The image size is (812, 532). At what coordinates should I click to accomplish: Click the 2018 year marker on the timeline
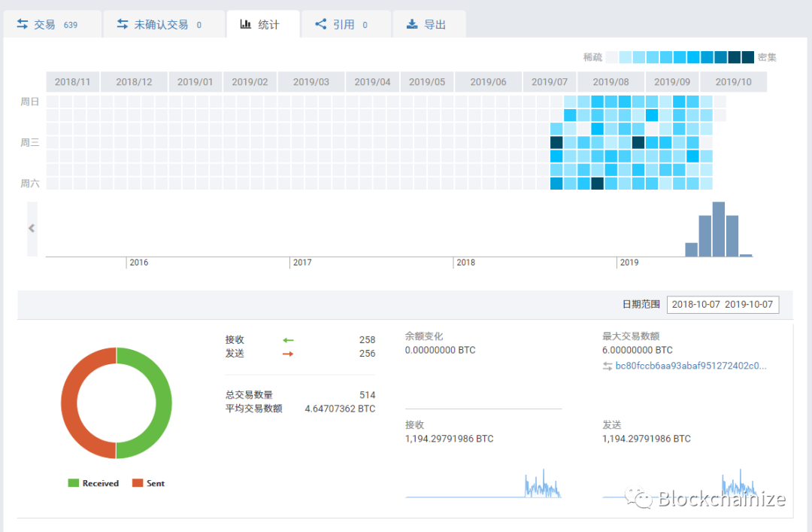tap(465, 263)
